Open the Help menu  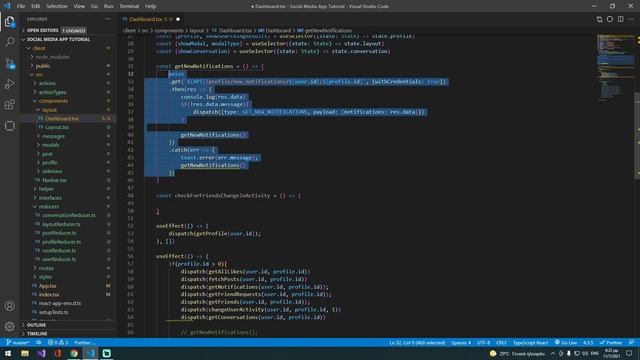coord(151,6)
